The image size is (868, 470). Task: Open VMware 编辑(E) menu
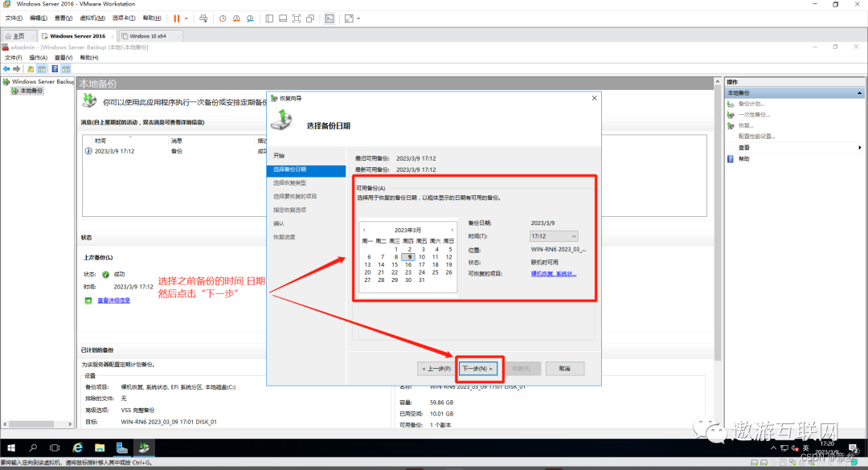point(39,18)
